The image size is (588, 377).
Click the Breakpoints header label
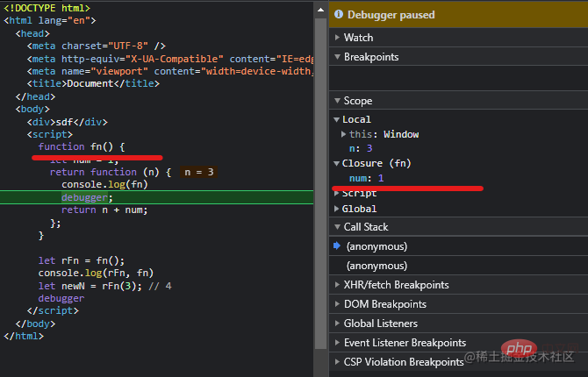click(371, 57)
